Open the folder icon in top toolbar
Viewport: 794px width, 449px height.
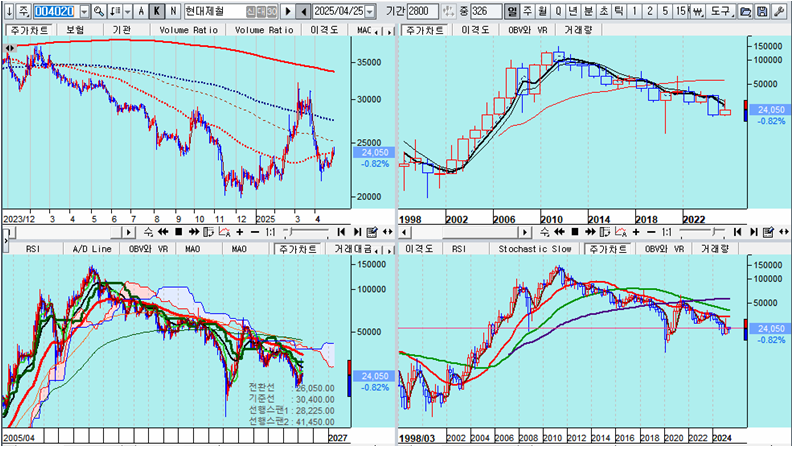[745, 11]
